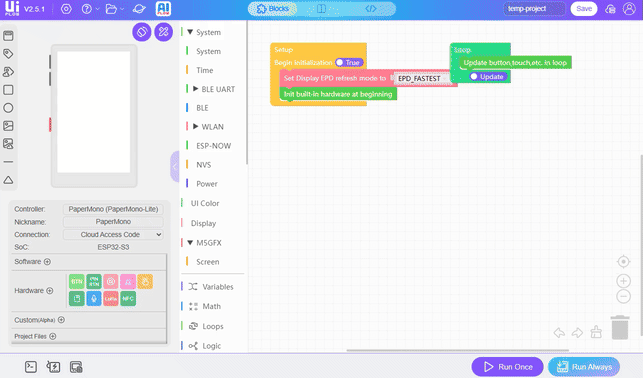643x378 pixels.
Task: Switch to the Blocks view tab
Action: pyautogui.click(x=273, y=9)
